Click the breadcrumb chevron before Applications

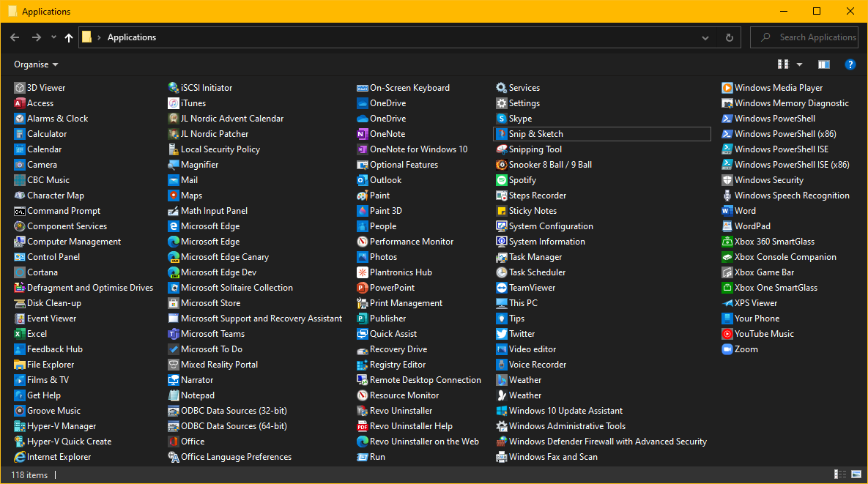[99, 37]
